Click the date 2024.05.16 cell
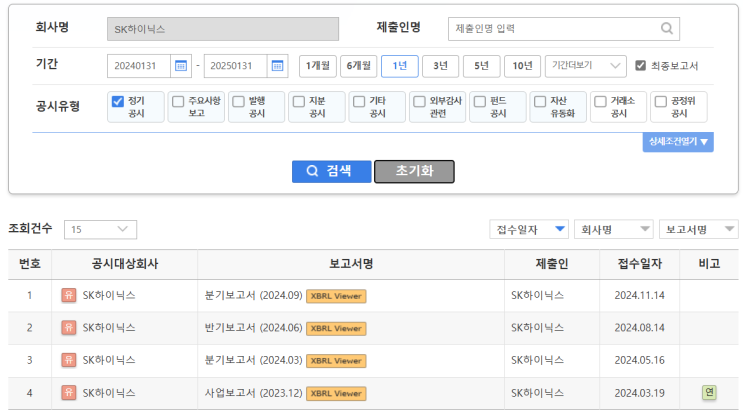 click(639, 360)
